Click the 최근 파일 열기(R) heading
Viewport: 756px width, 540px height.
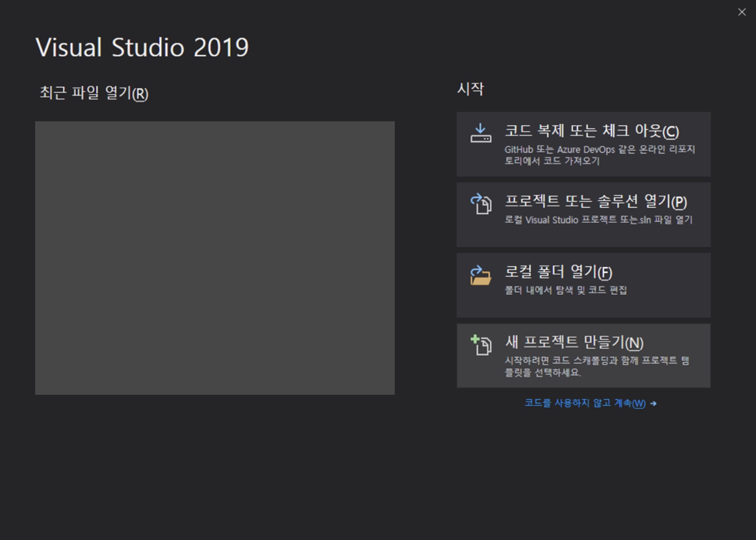(x=94, y=93)
